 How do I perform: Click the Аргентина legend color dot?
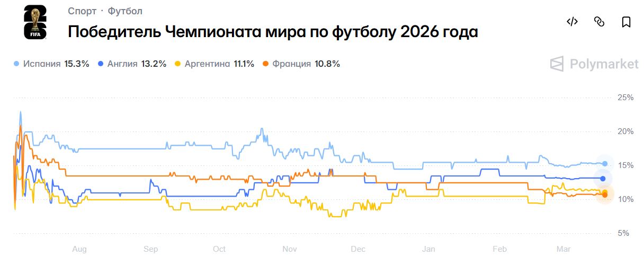[x=177, y=64]
